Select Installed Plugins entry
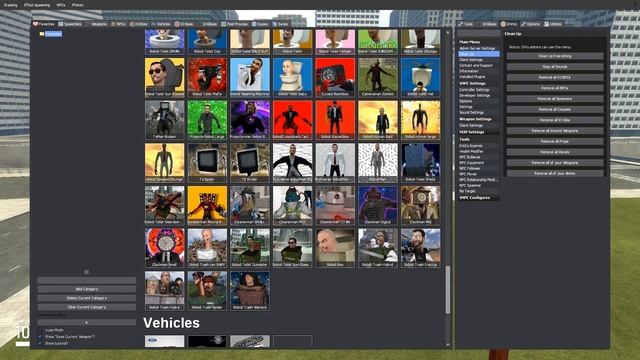This screenshot has width=640, height=360. click(x=478, y=77)
